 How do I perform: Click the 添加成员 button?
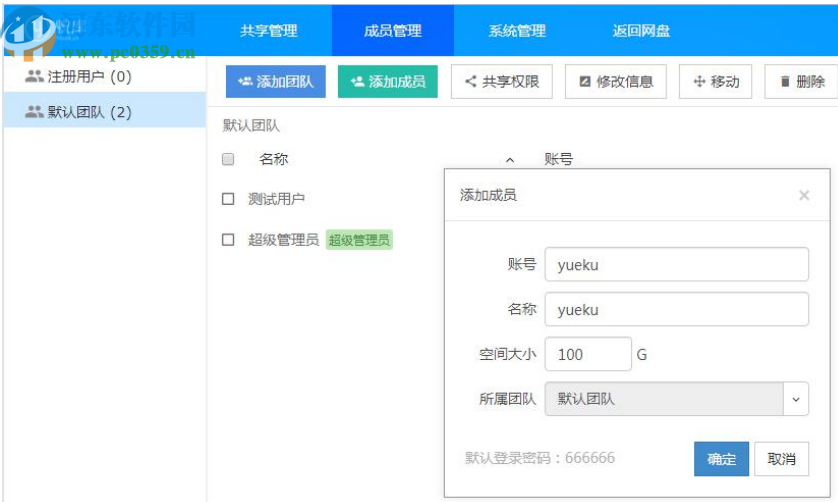(x=387, y=81)
